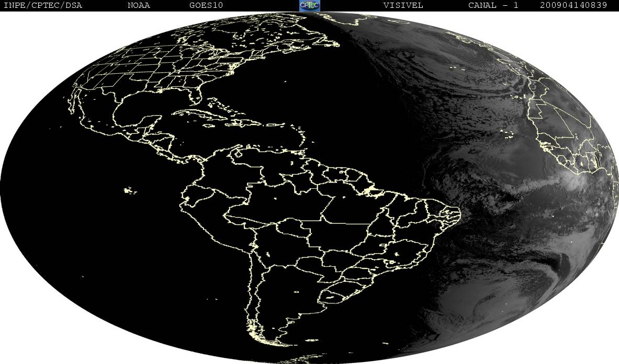Click the 'GOES10' satellite label
619x364 pixels.
(206, 5)
